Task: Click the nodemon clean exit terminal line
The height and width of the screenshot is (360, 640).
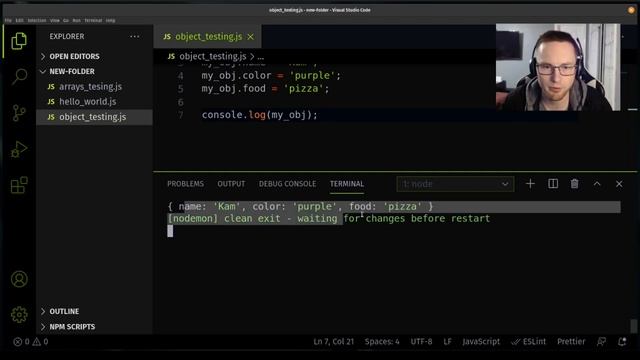Action: tap(329, 219)
